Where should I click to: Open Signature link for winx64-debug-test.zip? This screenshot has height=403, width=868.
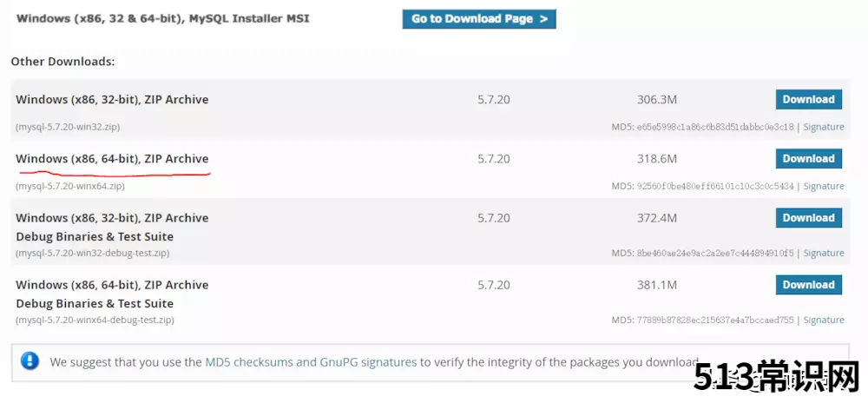coord(824,320)
